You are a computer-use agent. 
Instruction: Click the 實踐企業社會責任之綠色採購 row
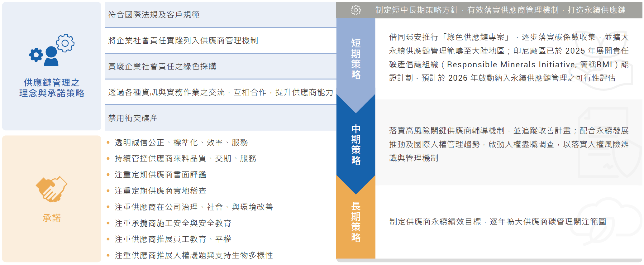(221, 66)
